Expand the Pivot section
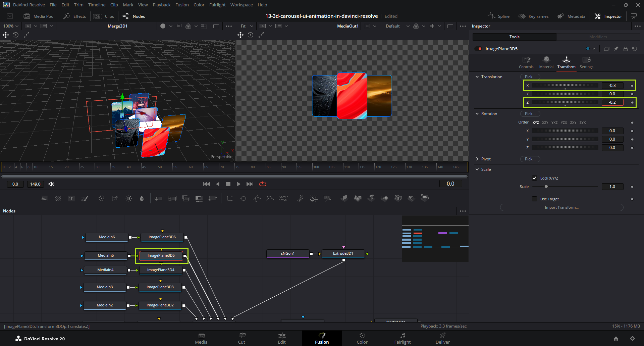The height and width of the screenshot is (346, 644). pos(477,159)
